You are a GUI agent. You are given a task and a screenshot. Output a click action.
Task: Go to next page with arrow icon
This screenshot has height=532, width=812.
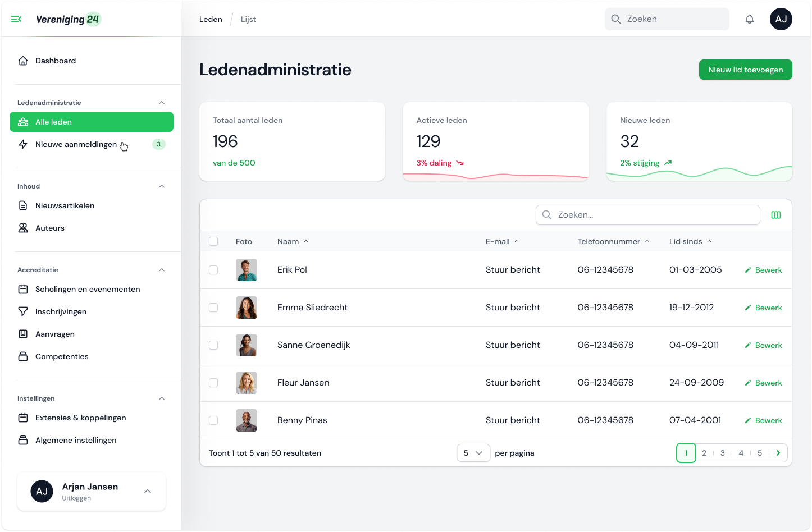pos(778,453)
